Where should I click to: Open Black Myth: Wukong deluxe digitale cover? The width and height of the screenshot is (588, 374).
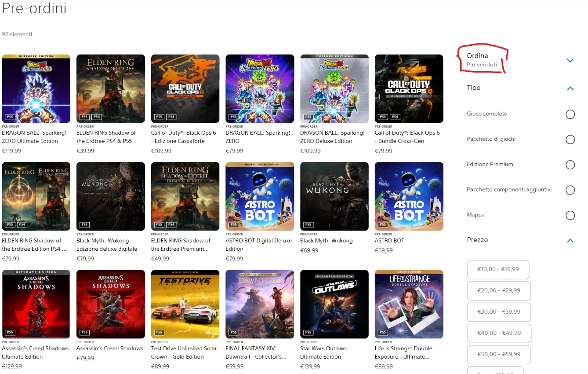(111, 196)
